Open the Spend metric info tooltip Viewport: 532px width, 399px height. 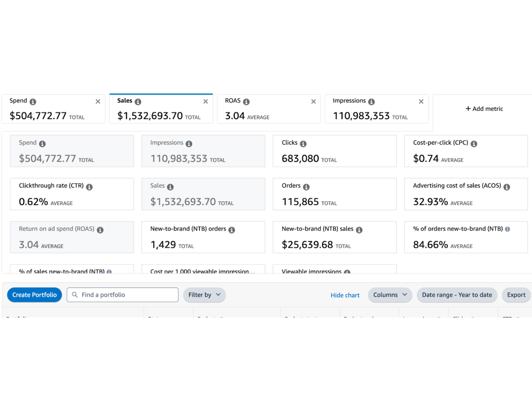point(33,101)
